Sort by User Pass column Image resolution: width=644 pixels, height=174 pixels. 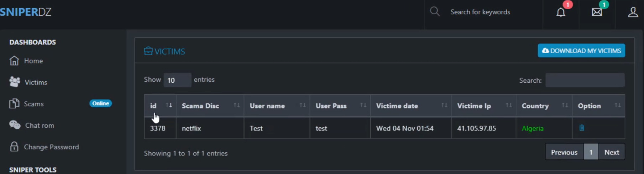click(363, 105)
